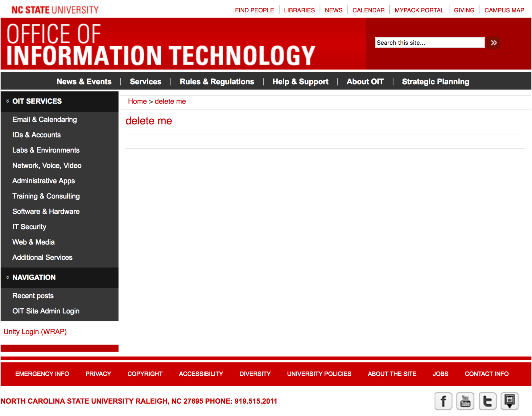Screen dimensions: 532x416
Task: Open IT Security in sidebar
Action: click(29, 227)
